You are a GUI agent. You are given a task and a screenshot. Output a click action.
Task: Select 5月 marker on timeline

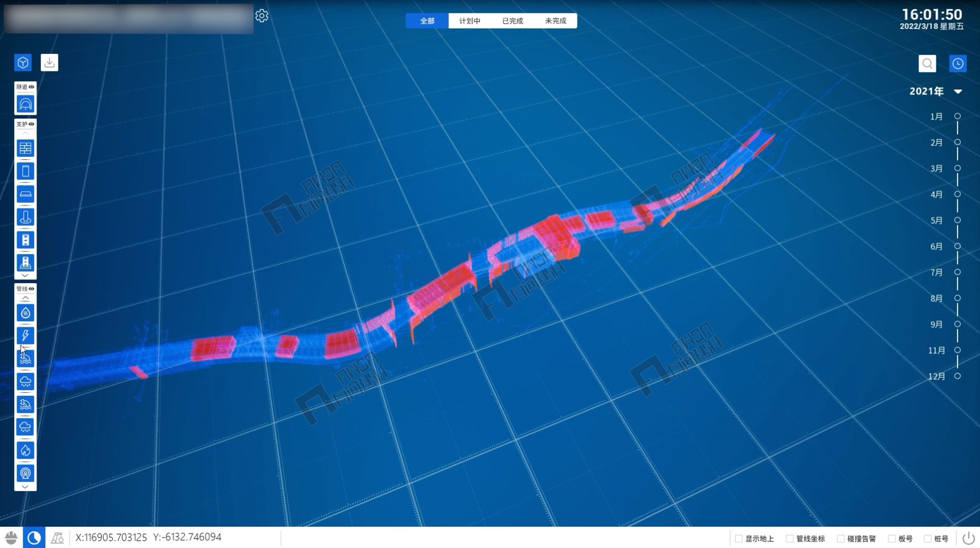click(958, 221)
